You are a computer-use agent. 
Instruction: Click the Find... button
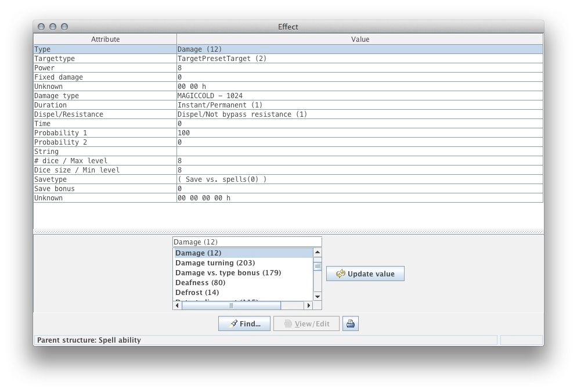click(x=244, y=324)
